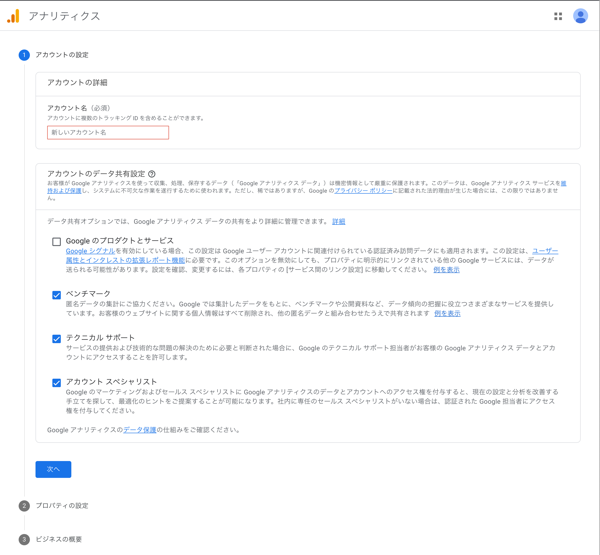The height and width of the screenshot is (555, 600).
Task: Click the アカウント名（必須） label
Action: point(79,108)
